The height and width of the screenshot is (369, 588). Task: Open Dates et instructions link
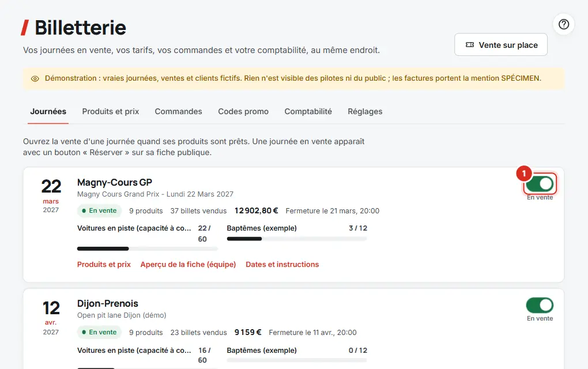(x=282, y=265)
